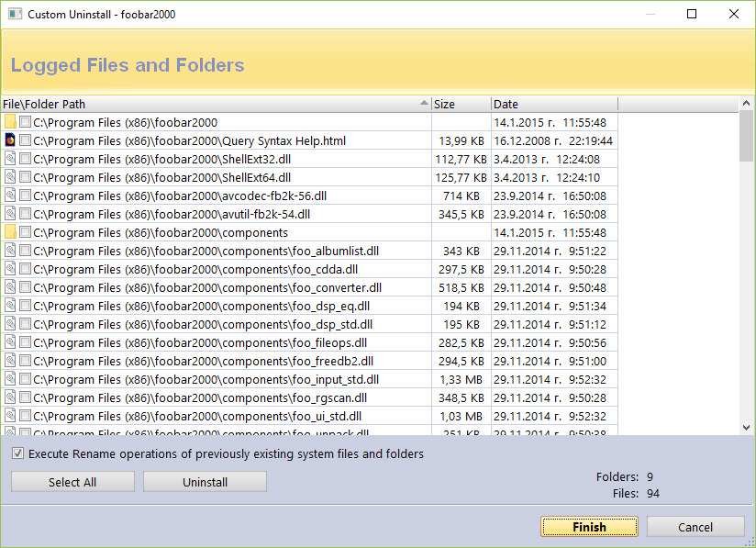Click the DLL icon next to foo_dsp_eq.dll
Screen dimensions: 756x548
(x=10, y=306)
